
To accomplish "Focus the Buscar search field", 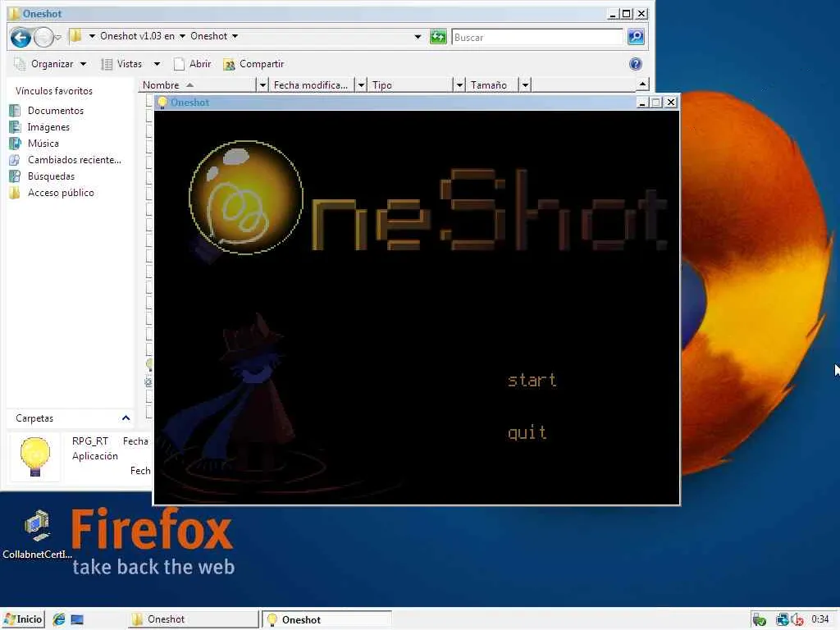I will [537, 37].
